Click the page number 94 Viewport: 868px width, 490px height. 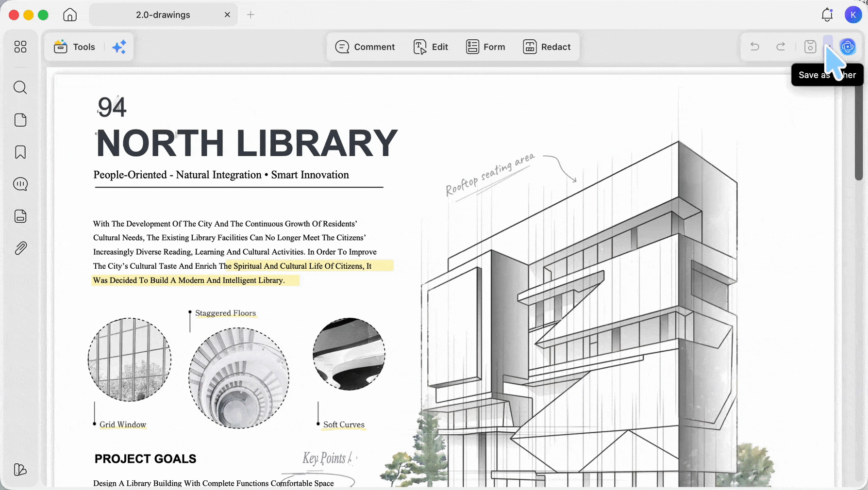(x=112, y=107)
